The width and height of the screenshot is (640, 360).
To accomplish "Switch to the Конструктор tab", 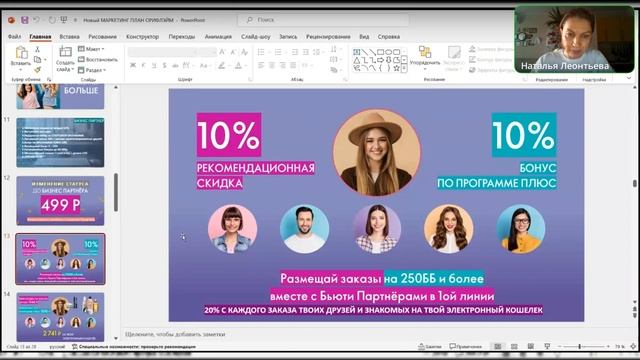I will pos(142,37).
